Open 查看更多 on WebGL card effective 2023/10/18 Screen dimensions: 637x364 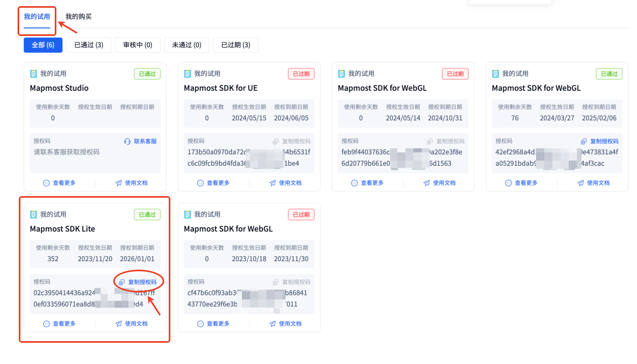[213, 324]
